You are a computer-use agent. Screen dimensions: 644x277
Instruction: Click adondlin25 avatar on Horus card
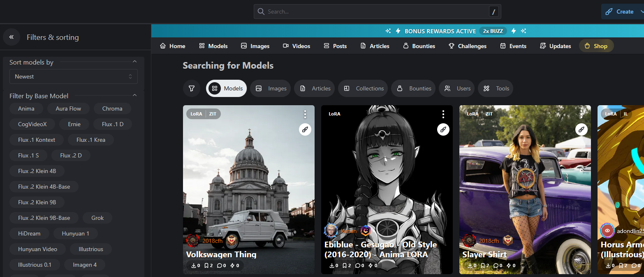[607, 231]
